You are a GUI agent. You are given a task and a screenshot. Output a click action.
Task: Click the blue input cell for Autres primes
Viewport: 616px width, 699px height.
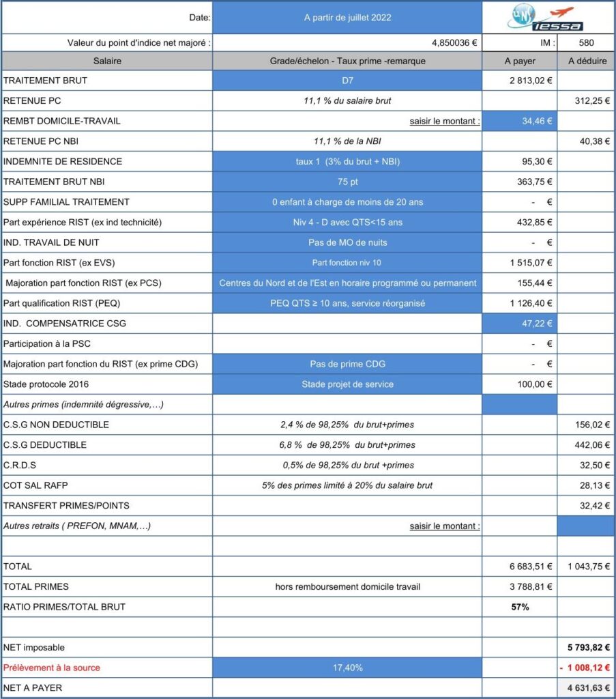pos(519,404)
